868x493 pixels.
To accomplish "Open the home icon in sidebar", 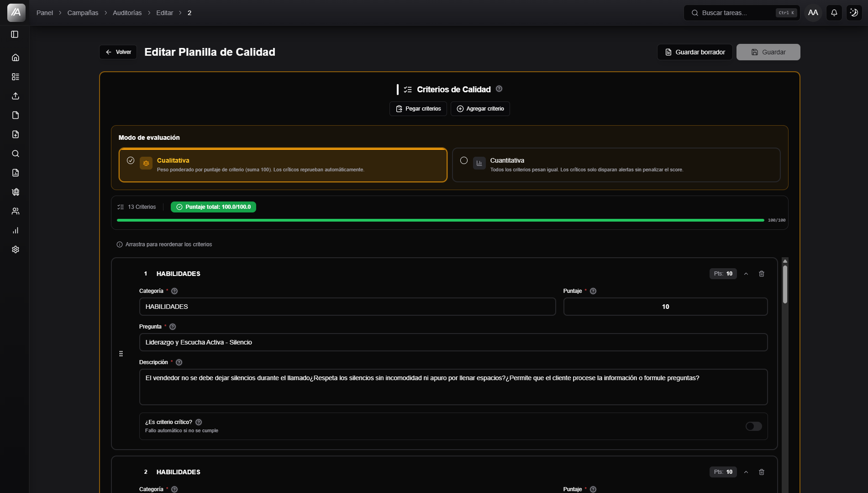I will (16, 58).
